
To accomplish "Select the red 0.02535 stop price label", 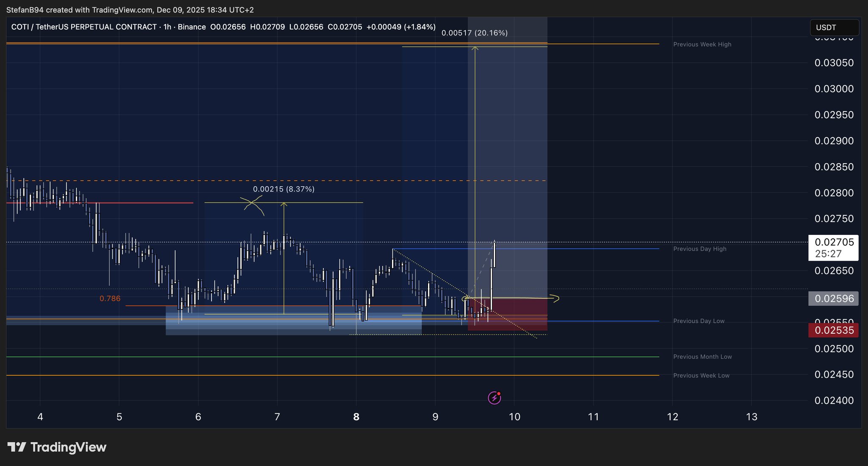I will tap(833, 330).
